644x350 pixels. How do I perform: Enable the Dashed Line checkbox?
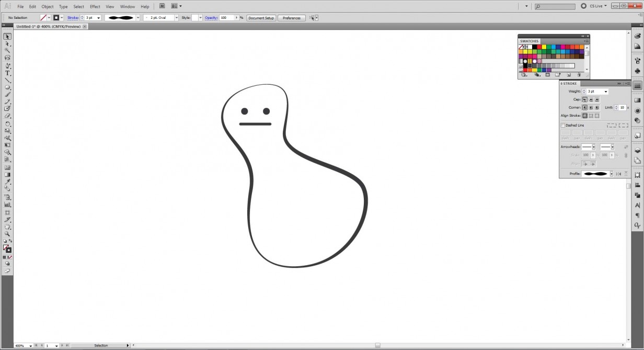click(x=562, y=125)
